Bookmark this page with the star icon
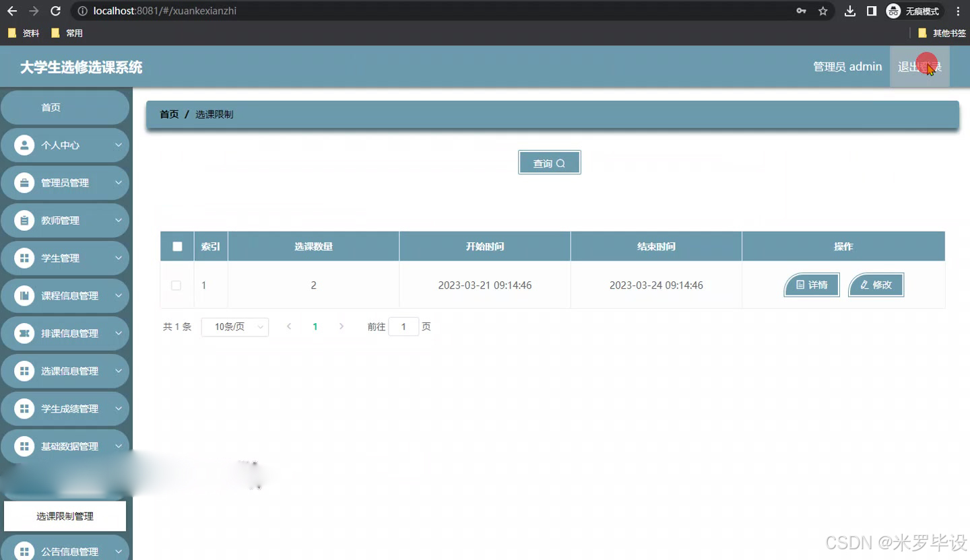The width and height of the screenshot is (970, 560). point(822,11)
